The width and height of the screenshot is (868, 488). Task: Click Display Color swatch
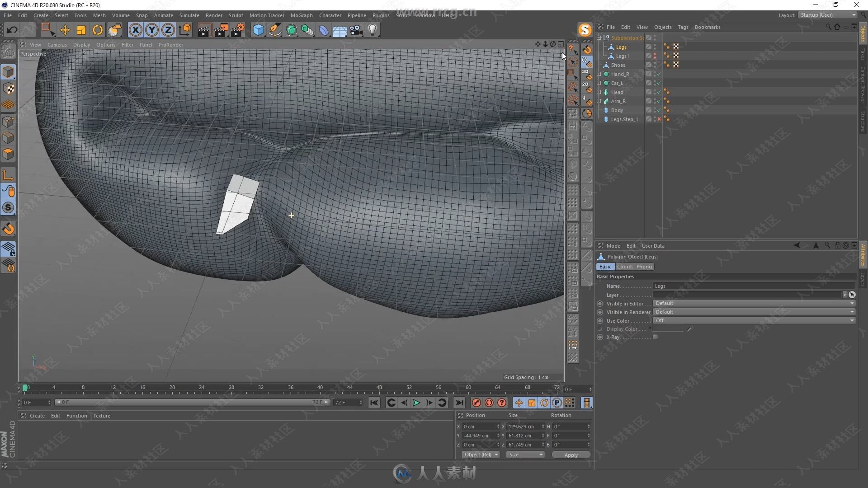tap(668, 329)
